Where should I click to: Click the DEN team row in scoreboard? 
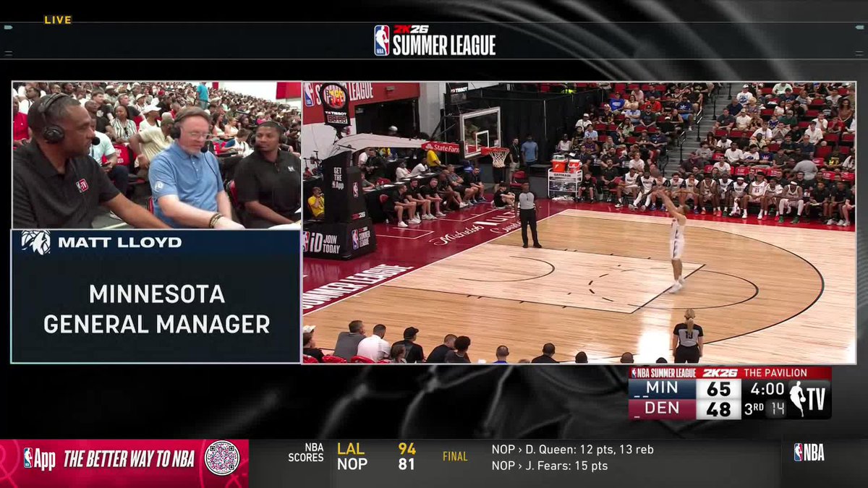pos(662,408)
